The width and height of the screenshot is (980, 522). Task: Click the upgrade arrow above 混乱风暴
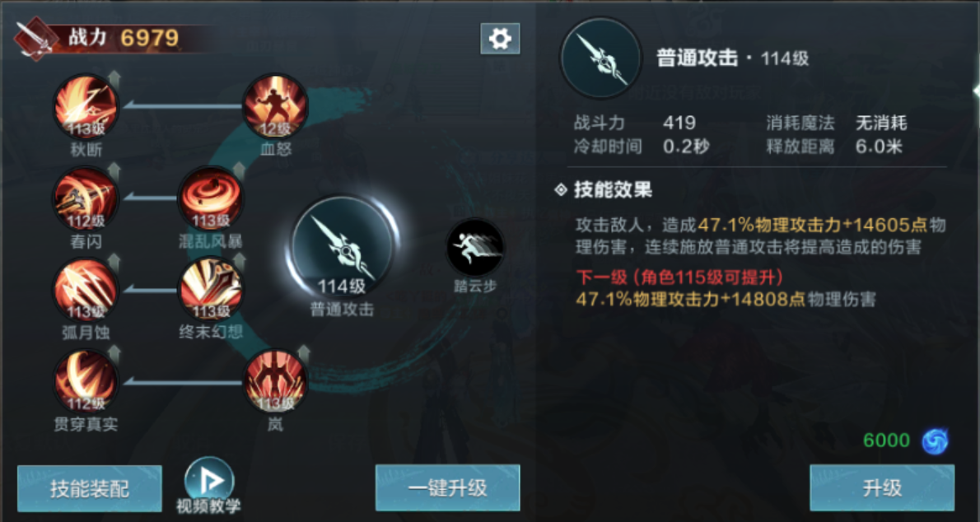tap(239, 170)
